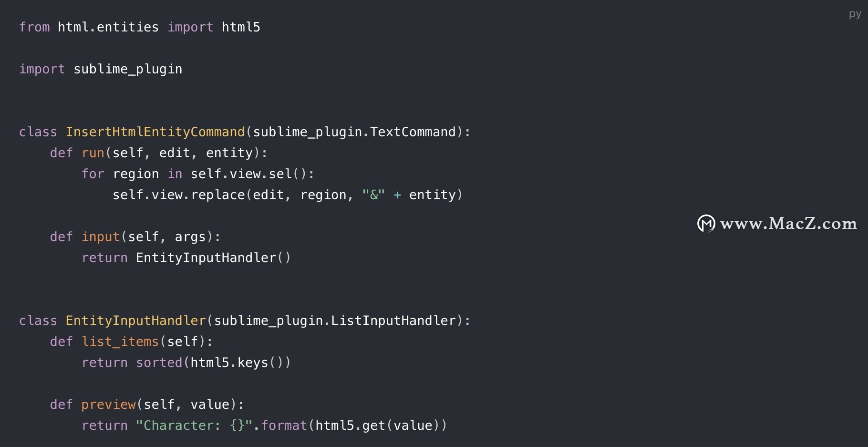Click sublime_plugin.TextCommand base class
Viewport: 868px width, 447px height.
[354, 132]
